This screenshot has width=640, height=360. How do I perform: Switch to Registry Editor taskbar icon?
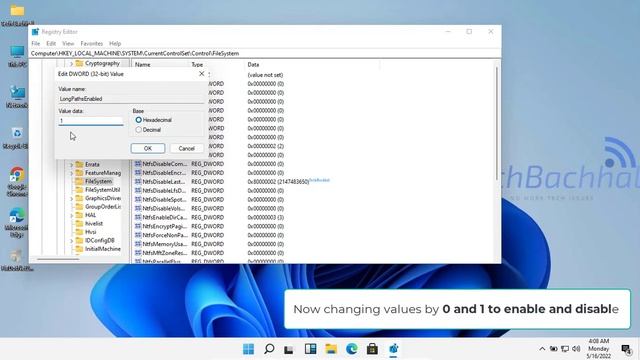click(x=393, y=349)
